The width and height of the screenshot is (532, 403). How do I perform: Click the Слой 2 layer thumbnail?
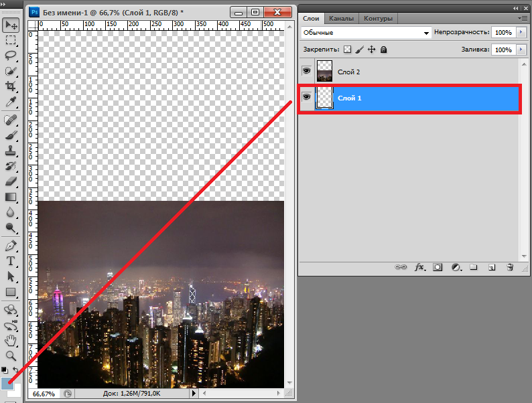pos(325,71)
